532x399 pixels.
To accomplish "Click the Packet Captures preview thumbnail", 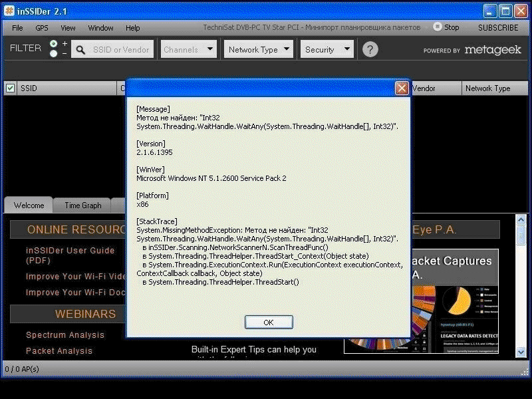I will (x=454, y=301).
